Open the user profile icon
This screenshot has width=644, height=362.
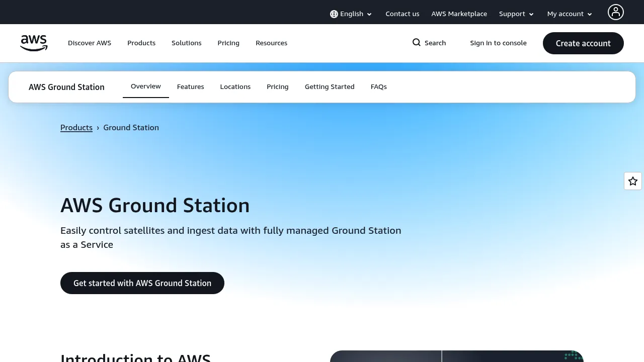615,12
